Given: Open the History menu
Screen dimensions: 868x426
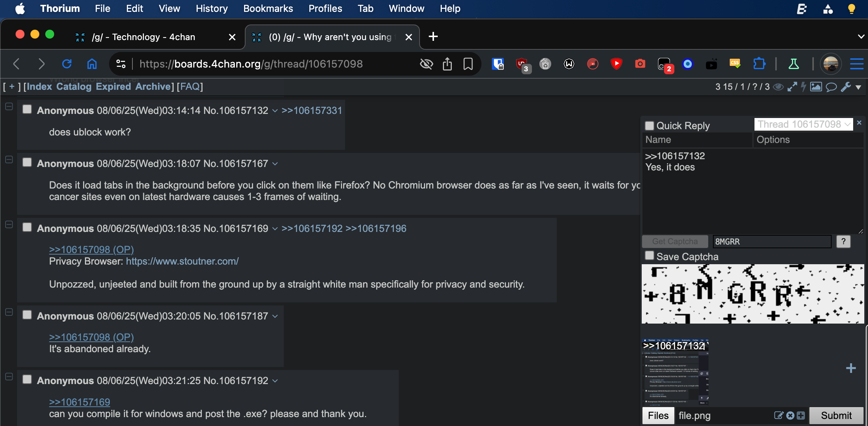Looking at the screenshot, I should (x=212, y=9).
